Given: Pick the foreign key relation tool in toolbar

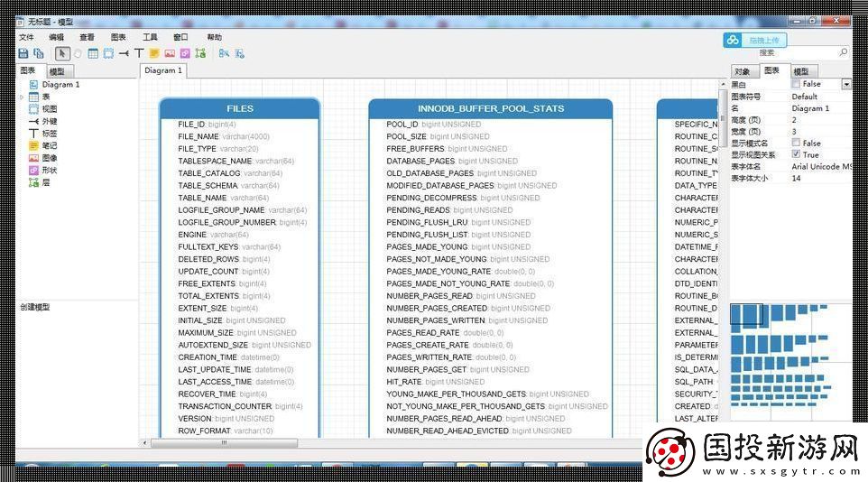Looking at the screenshot, I should tap(124, 53).
